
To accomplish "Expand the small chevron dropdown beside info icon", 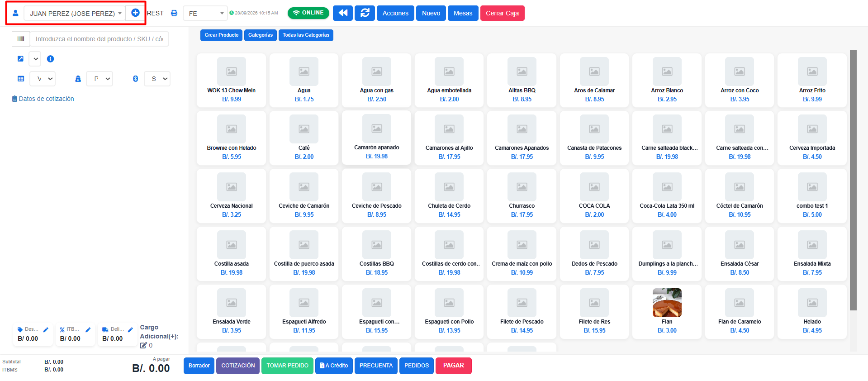I will [35, 59].
